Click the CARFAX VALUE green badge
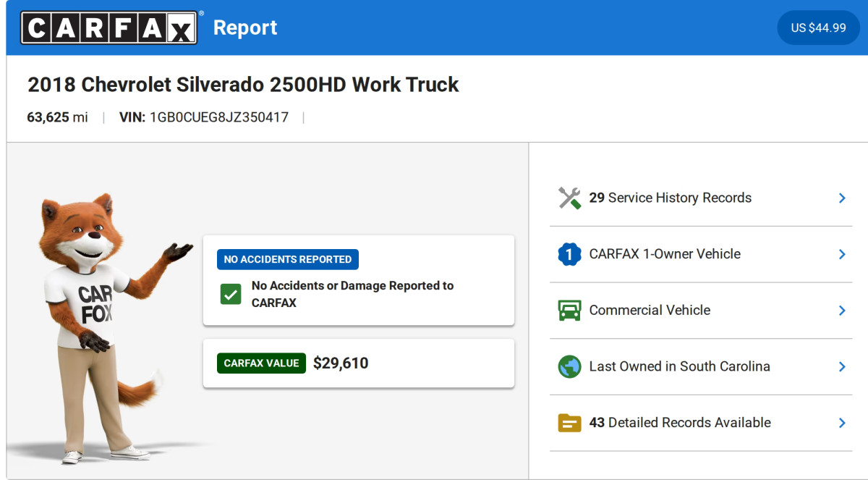Screen dimensions: 868x480 click(x=261, y=363)
